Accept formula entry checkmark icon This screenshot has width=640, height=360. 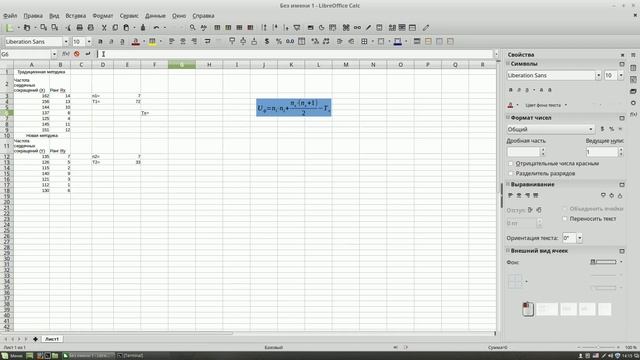(88, 54)
